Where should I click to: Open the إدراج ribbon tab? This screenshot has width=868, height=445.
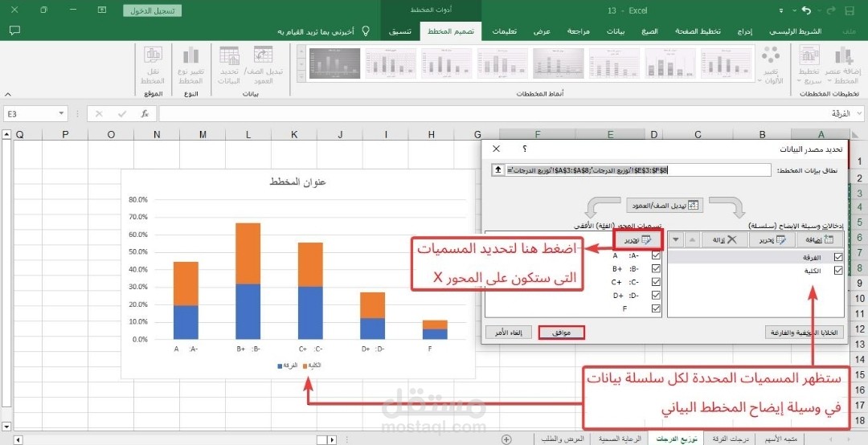[744, 31]
